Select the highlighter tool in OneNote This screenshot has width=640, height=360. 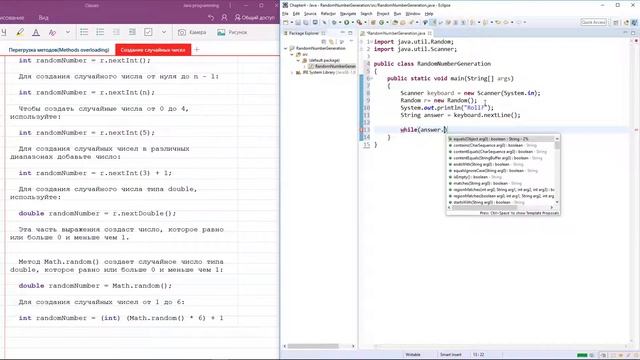(x=20, y=32)
